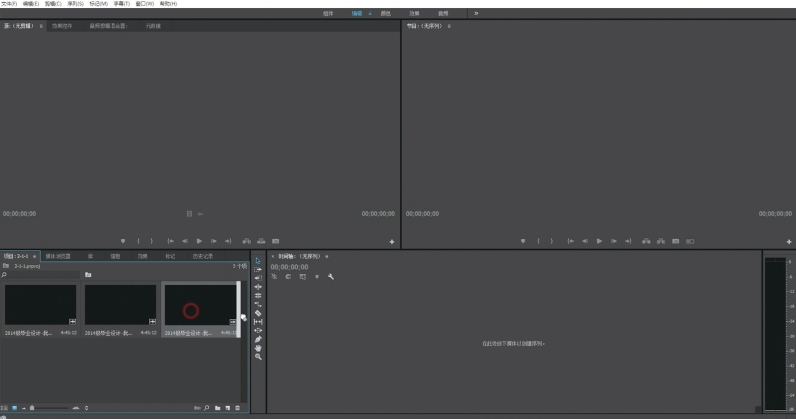Screen dimensions: 796x419
Task: Add marker in Program monitor
Action: (523, 241)
